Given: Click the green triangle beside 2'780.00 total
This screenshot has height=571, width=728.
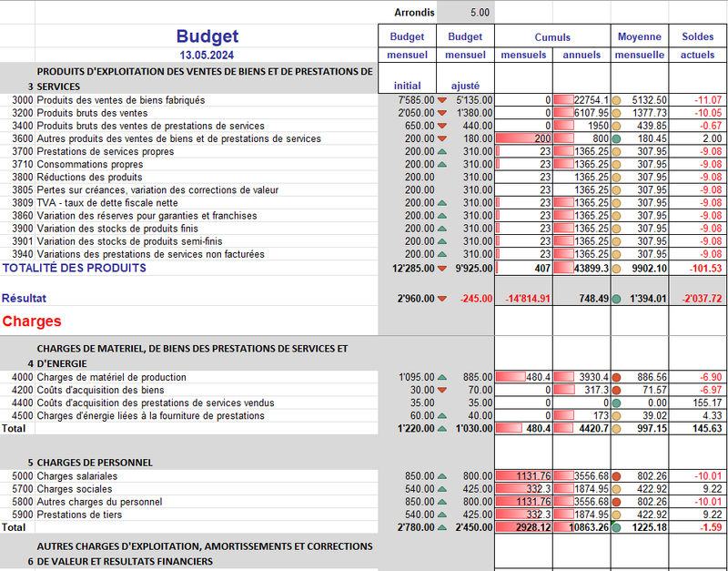Looking at the screenshot, I should pyautogui.click(x=442, y=527).
